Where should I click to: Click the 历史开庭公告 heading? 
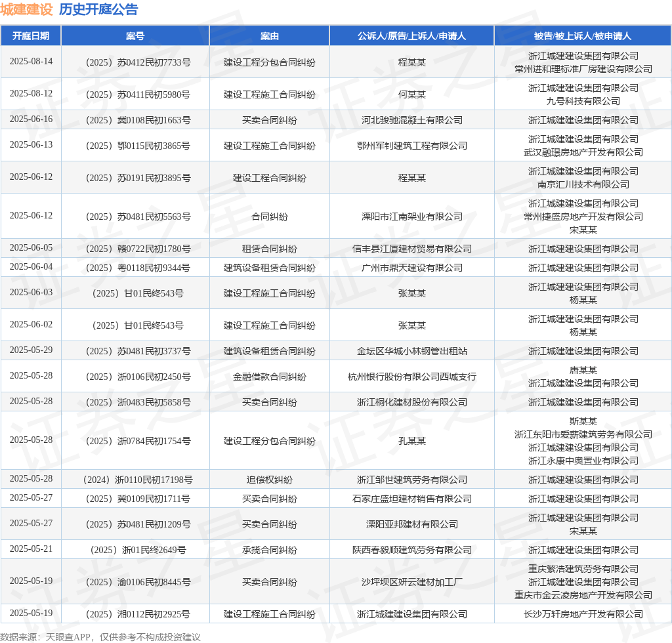point(98,9)
